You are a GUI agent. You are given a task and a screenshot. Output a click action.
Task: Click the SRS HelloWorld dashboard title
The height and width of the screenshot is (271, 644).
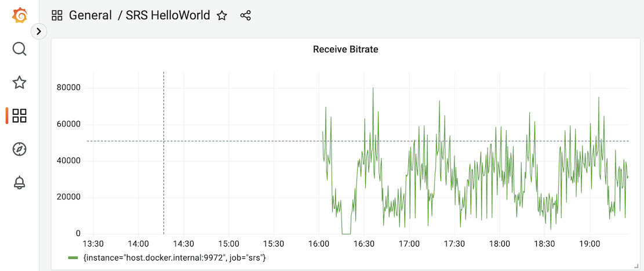[168, 16]
